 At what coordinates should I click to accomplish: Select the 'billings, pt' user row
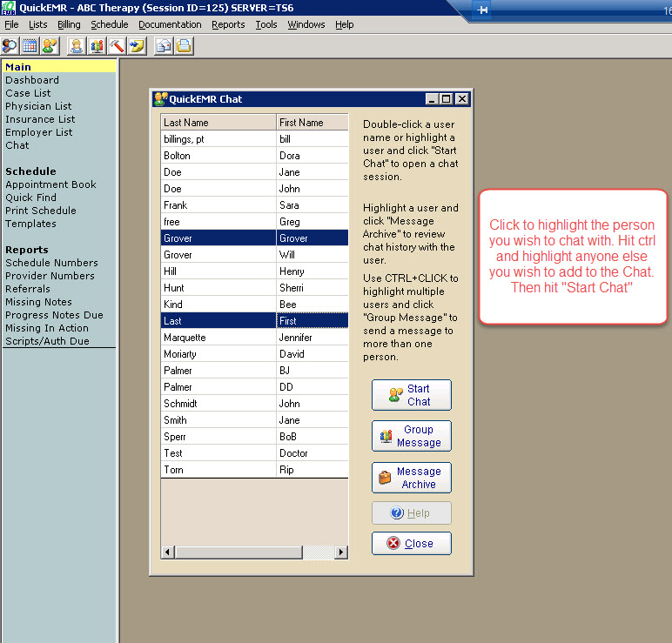[254, 139]
